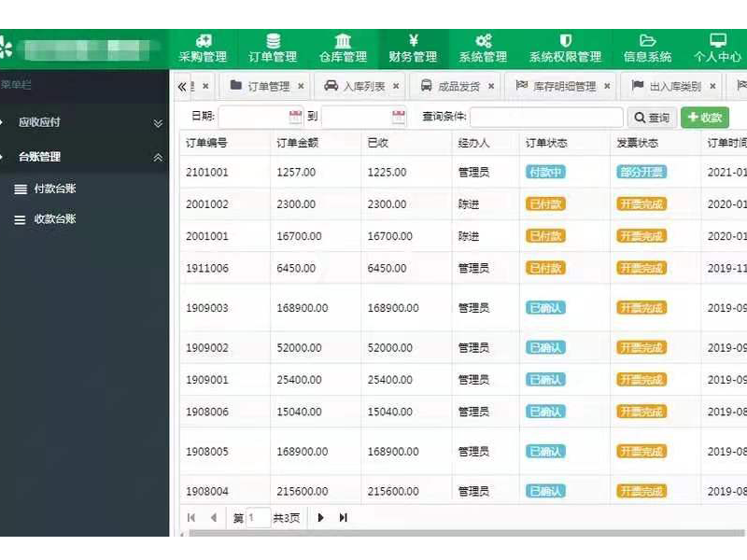This screenshot has width=747, height=560.
Task: Collapse the 台账管理 sidebar section
Action: (x=84, y=157)
